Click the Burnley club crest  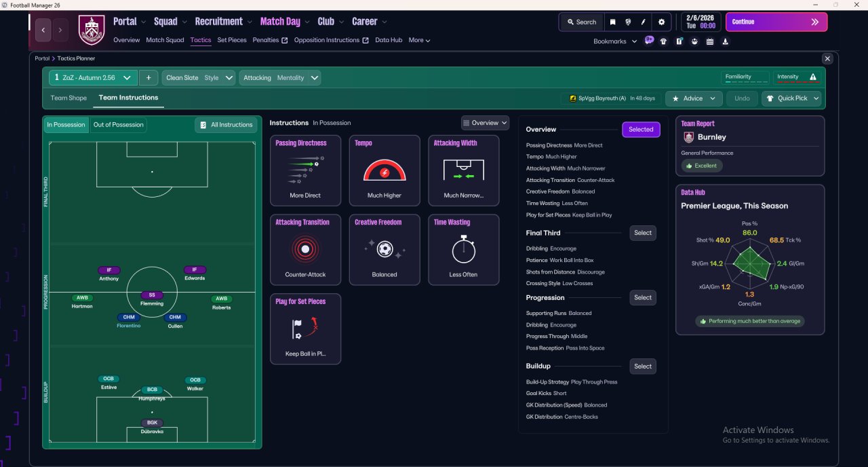(x=92, y=30)
